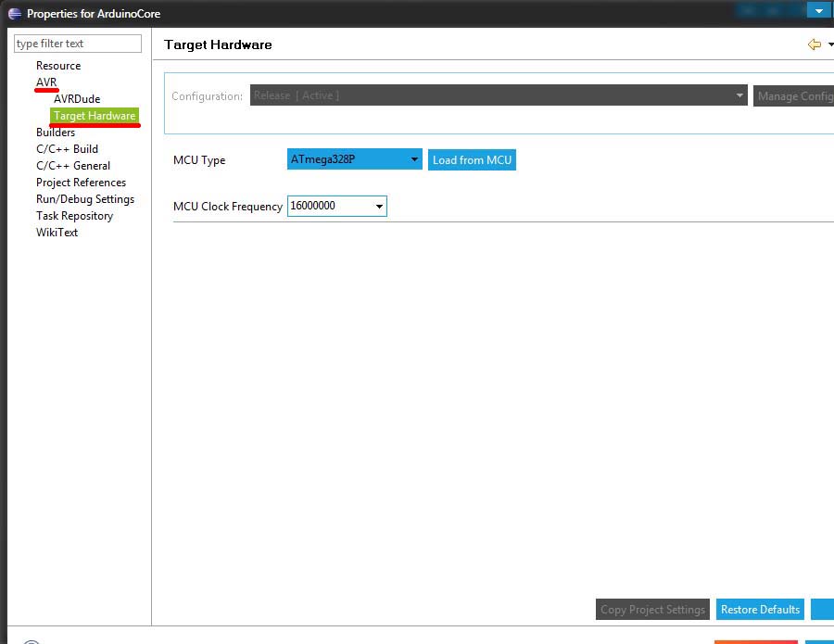
Task: Click the back navigation arrow icon
Action: coord(814,44)
